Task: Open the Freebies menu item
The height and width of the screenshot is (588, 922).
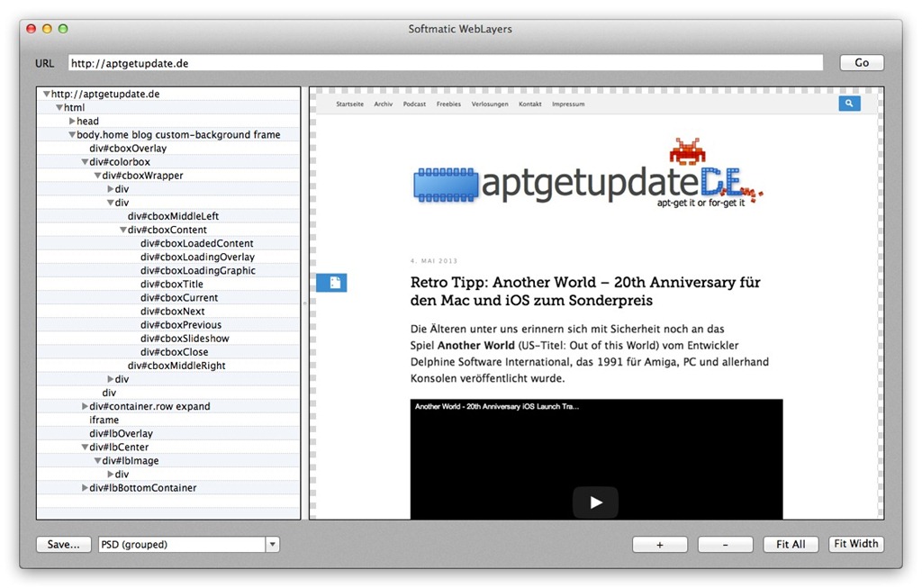Action: 448,104
